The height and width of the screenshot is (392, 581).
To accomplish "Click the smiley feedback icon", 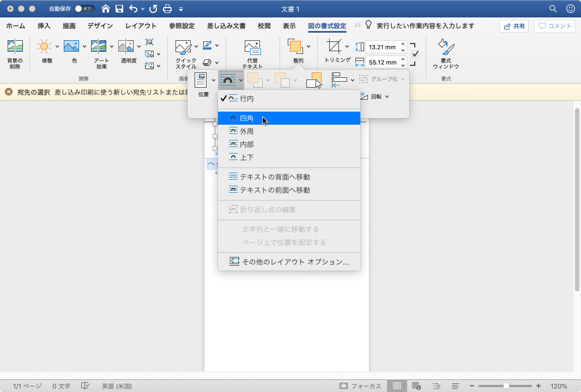I will (x=570, y=9).
